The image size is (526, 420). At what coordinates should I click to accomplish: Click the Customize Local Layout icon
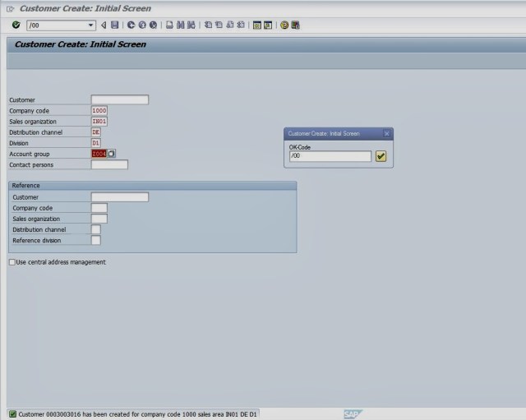(296, 25)
